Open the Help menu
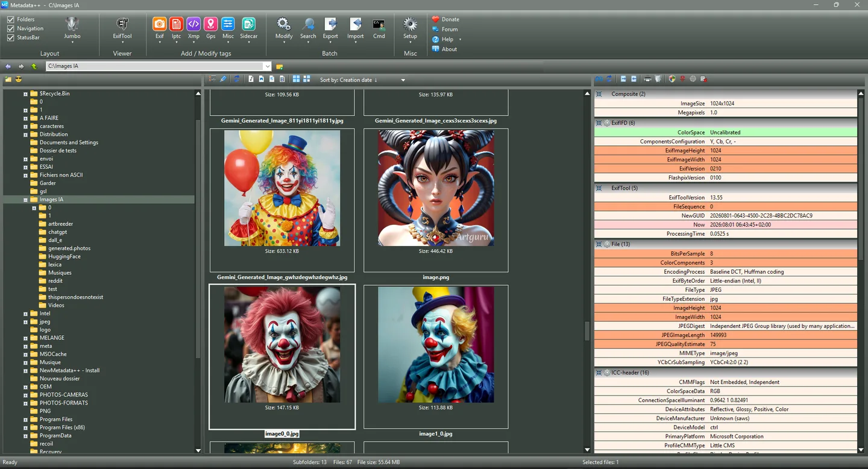The width and height of the screenshot is (868, 469). pyautogui.click(x=447, y=39)
